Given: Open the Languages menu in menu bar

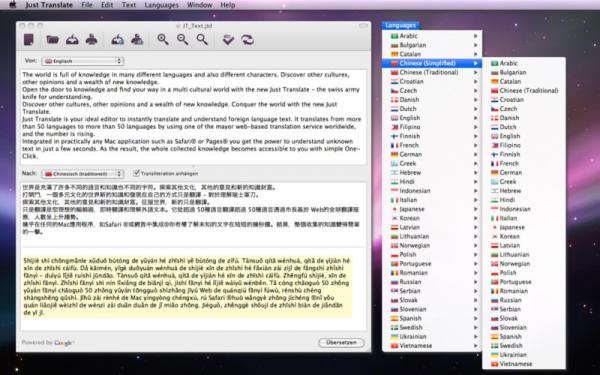Looking at the screenshot, I should click(x=161, y=5).
